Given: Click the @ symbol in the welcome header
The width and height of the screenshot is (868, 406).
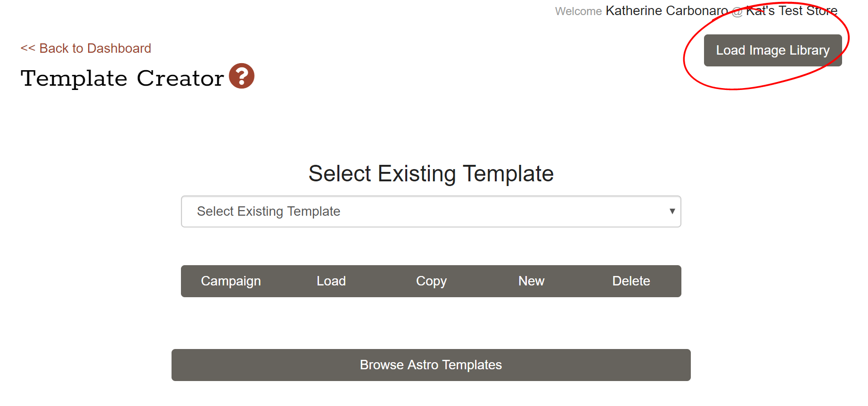Looking at the screenshot, I should pos(737,12).
